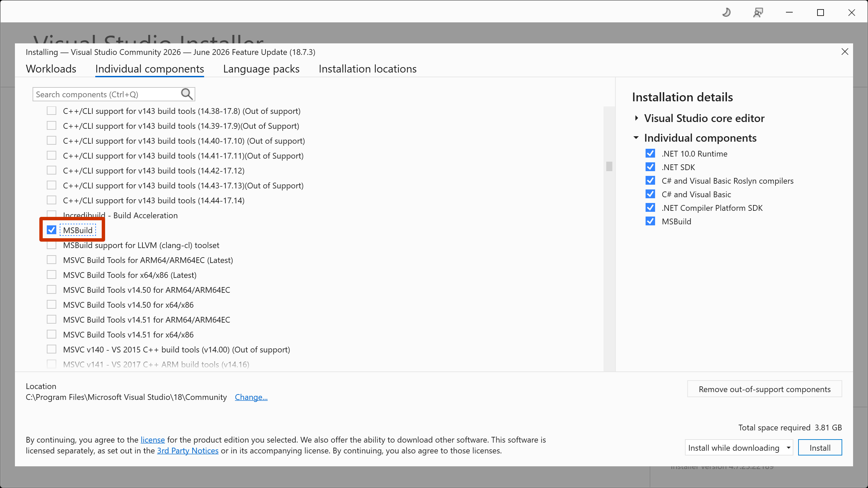Check Incredibuild - Build Acceleration checkbox
Screen dimensions: 868x488
pyautogui.click(x=52, y=214)
